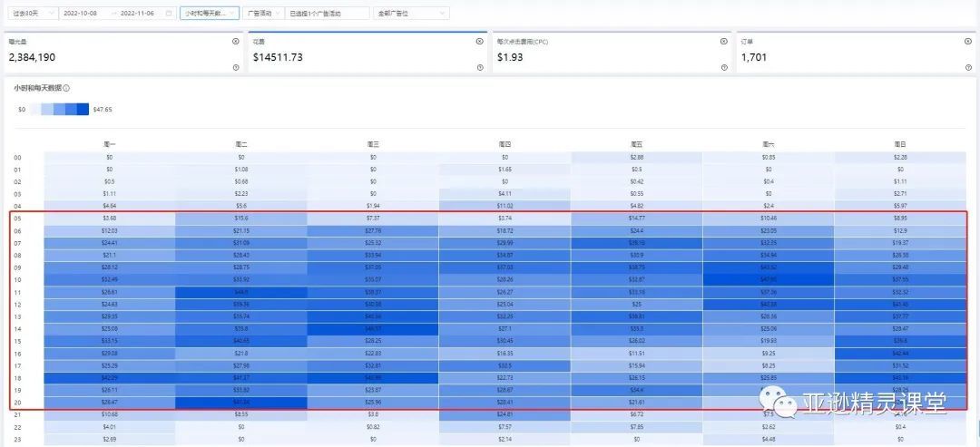Click Monday 06 cell $12.03
This screenshot has width=980, height=447.
coord(110,230)
